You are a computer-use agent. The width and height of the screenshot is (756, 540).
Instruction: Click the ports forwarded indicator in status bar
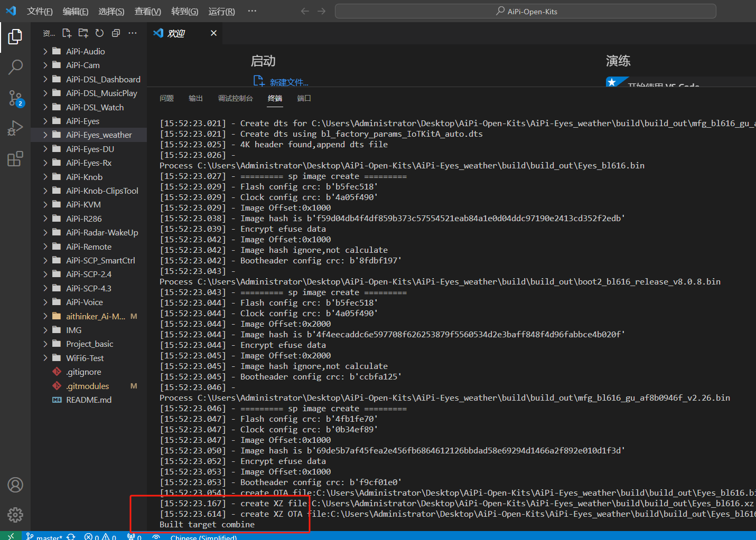(x=134, y=537)
